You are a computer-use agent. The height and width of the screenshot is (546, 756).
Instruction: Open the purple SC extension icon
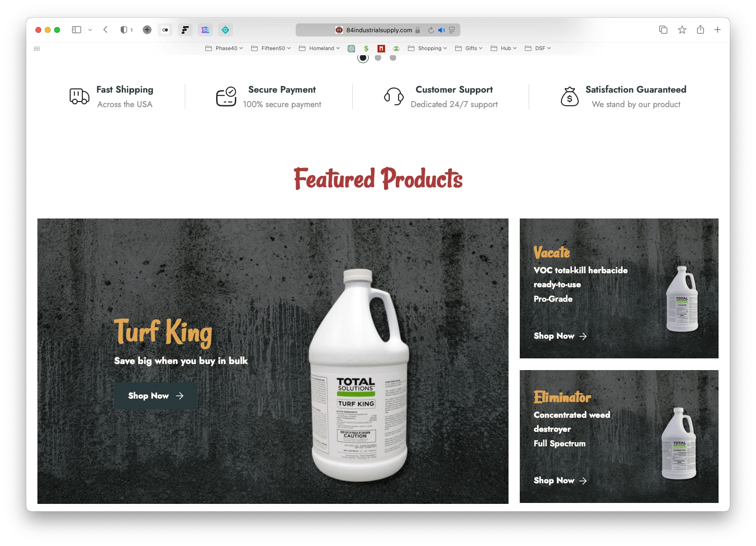205,30
